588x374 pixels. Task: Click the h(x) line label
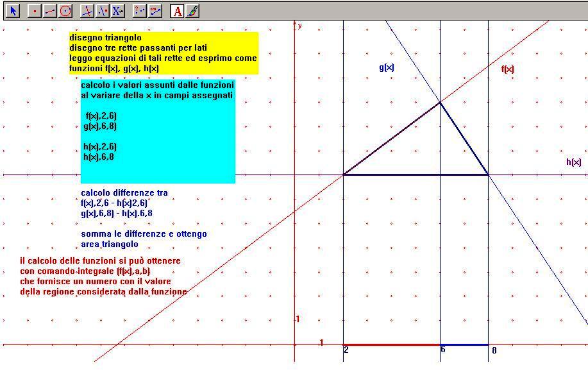pyautogui.click(x=574, y=162)
